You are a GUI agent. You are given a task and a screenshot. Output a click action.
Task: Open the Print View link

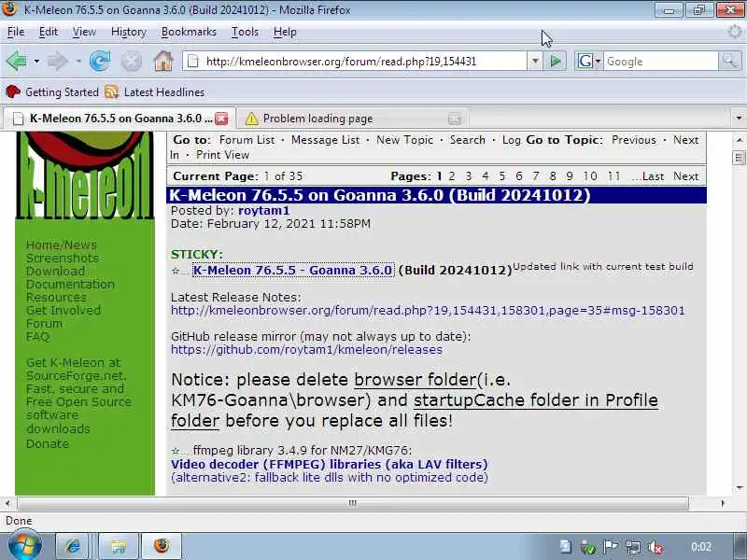tap(222, 155)
